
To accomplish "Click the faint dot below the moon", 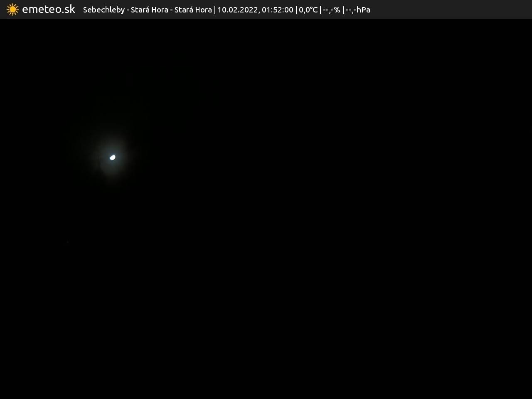I will click(x=68, y=242).
